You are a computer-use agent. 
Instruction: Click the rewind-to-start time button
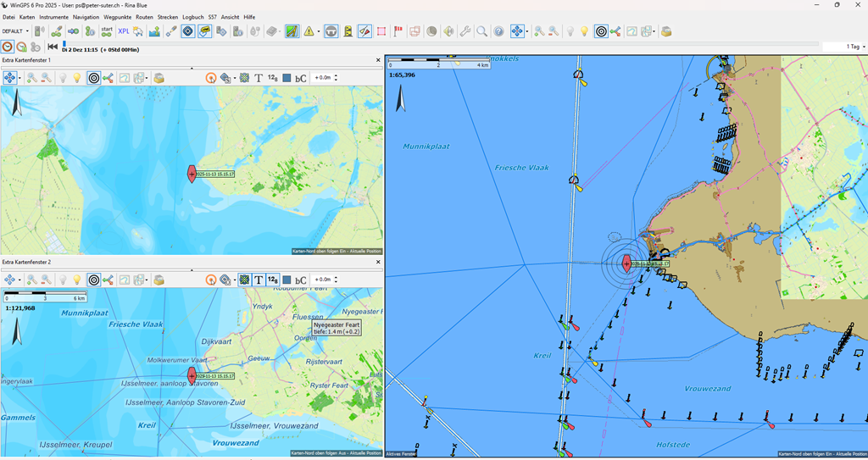click(x=53, y=47)
